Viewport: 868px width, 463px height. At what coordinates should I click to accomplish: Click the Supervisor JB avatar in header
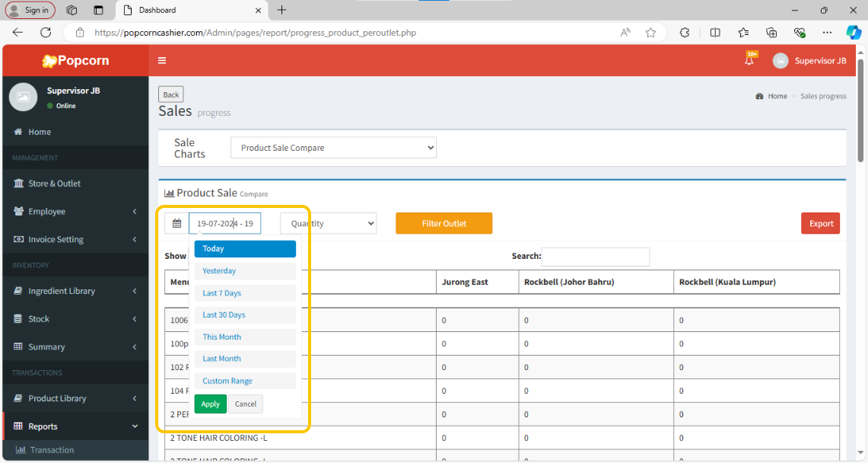781,61
